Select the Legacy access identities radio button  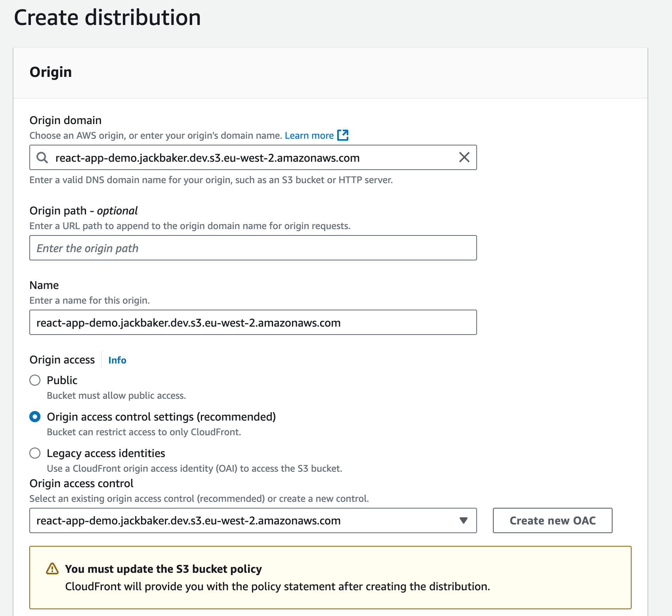(x=35, y=453)
